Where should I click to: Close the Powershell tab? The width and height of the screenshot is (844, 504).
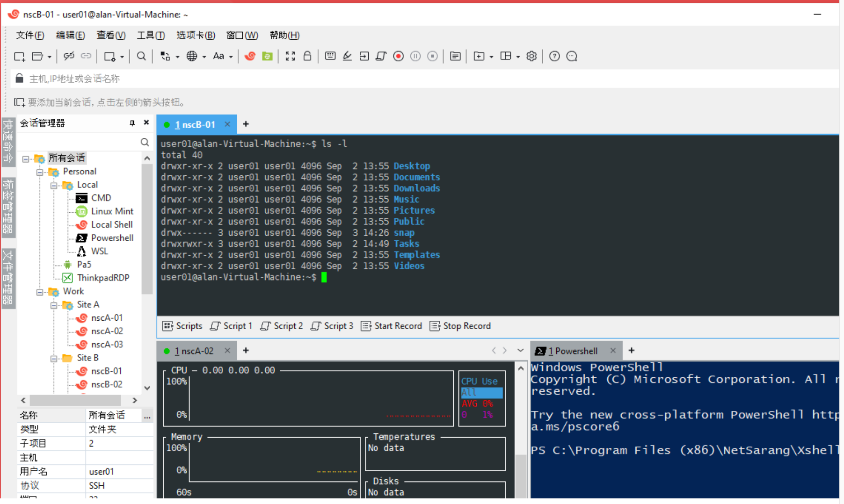pyautogui.click(x=613, y=351)
